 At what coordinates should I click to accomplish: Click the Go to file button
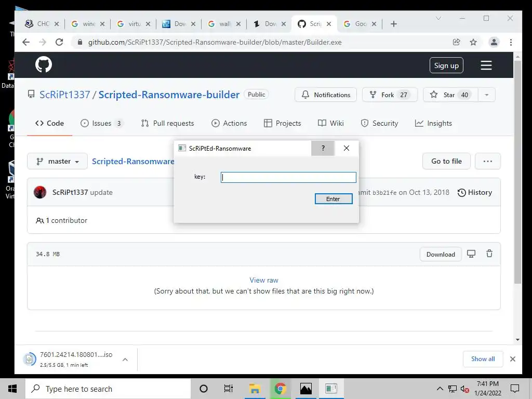[446, 161]
